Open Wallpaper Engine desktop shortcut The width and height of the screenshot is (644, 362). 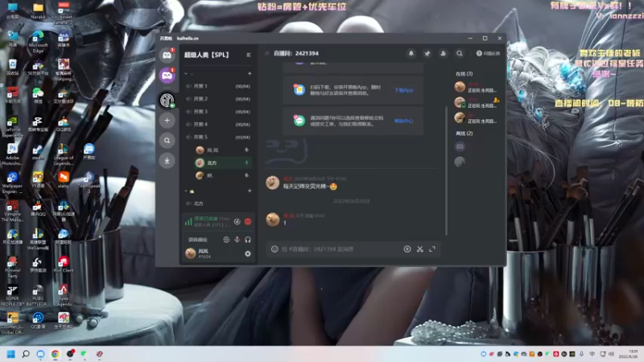coord(12,183)
